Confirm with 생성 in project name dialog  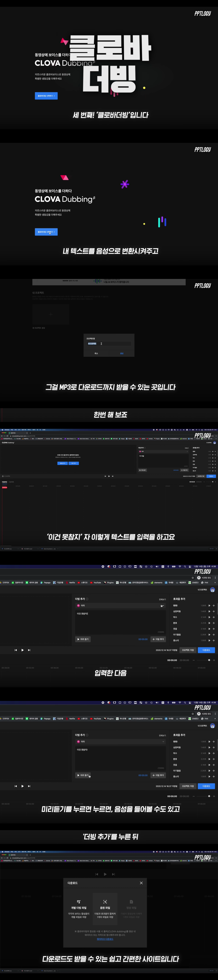(x=122, y=353)
